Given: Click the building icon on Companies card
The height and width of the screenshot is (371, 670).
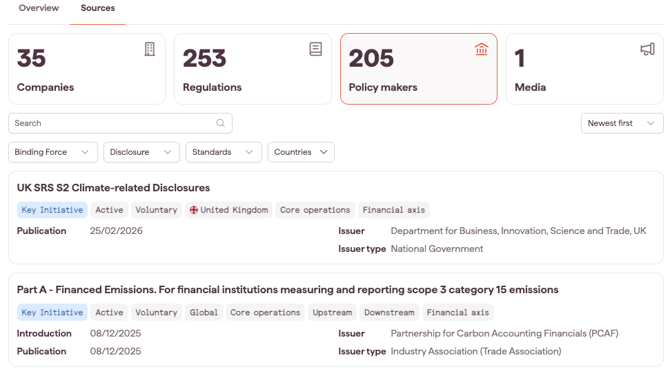Looking at the screenshot, I should coord(150,49).
